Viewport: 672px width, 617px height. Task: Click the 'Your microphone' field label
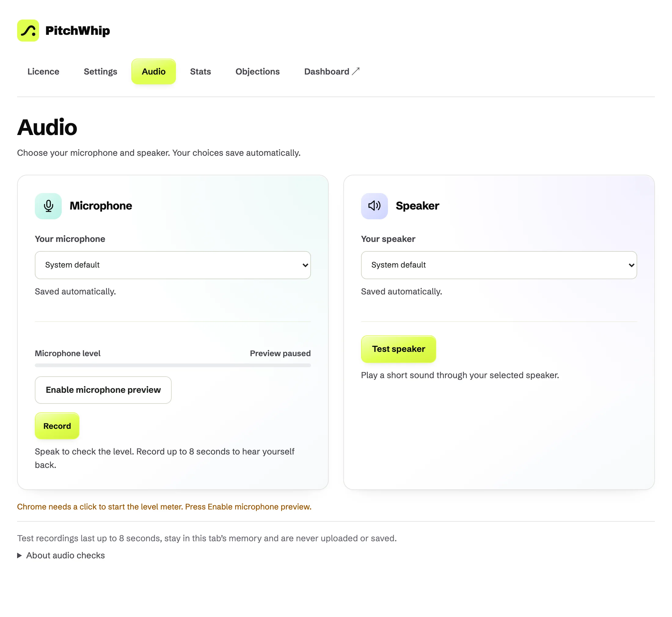click(x=70, y=239)
